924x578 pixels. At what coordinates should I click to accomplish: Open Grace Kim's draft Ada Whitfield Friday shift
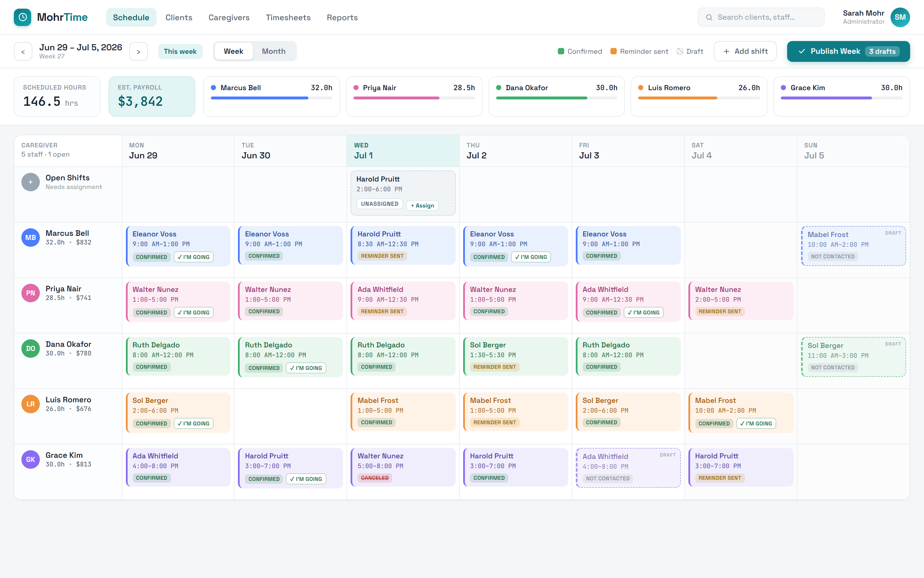(628, 468)
